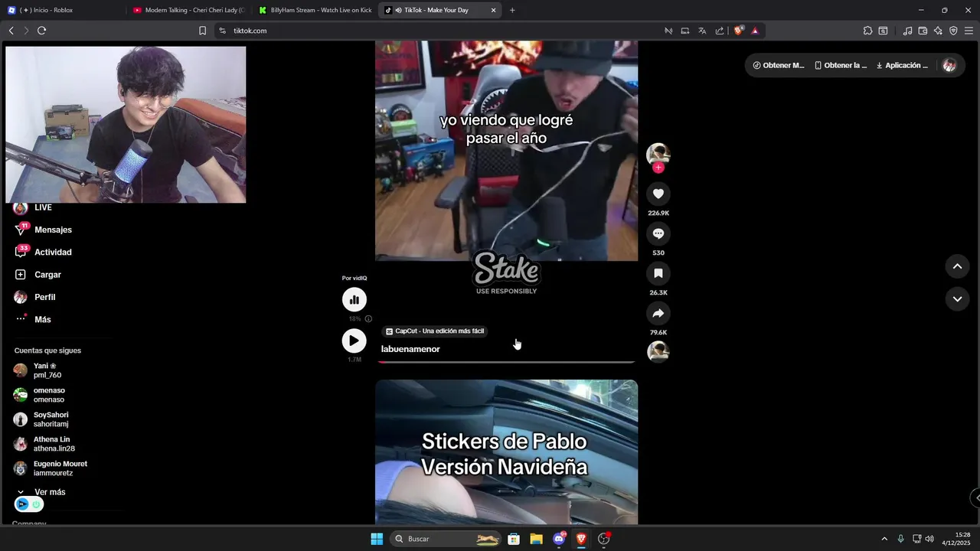Expand followed accounts with Ver más
Screen dimensions: 980x551
pyautogui.click(x=42, y=492)
